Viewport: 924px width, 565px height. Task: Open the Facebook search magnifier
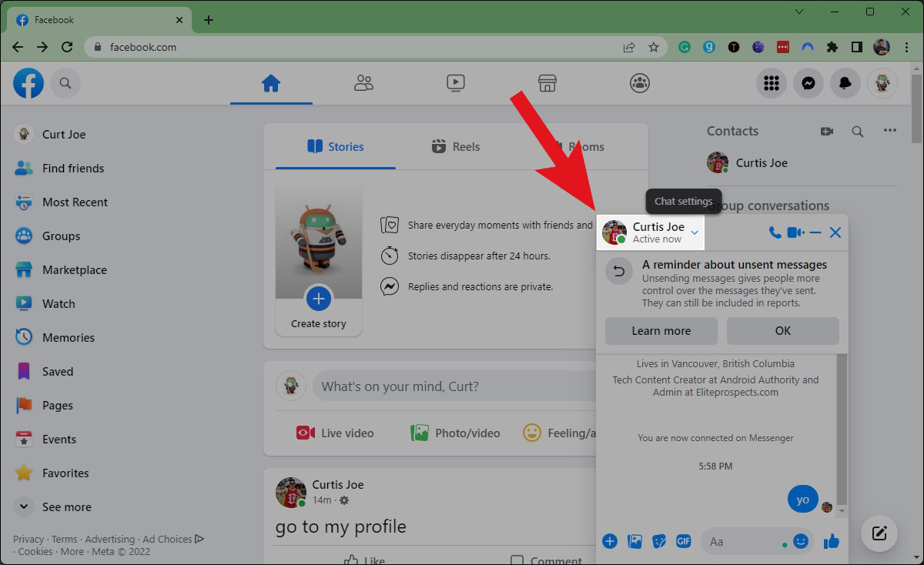(65, 83)
